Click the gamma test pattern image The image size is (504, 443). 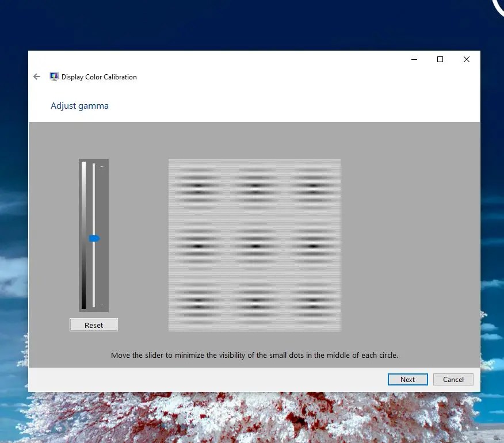(x=254, y=245)
